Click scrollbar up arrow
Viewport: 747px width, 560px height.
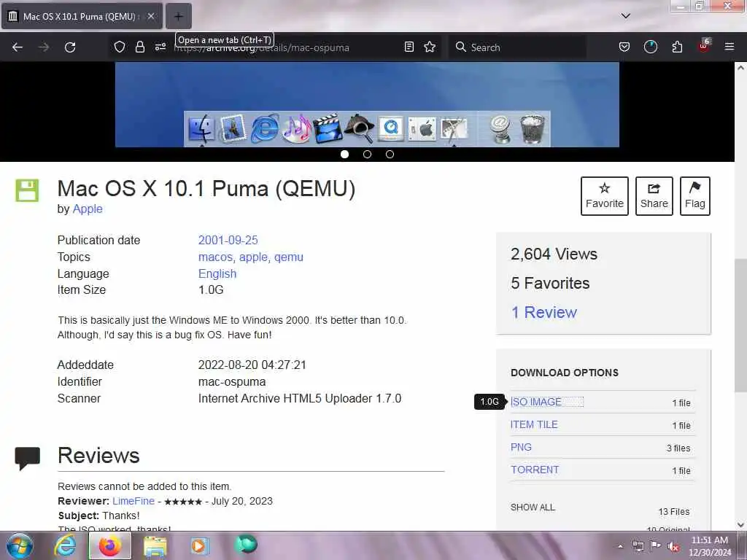click(x=740, y=68)
